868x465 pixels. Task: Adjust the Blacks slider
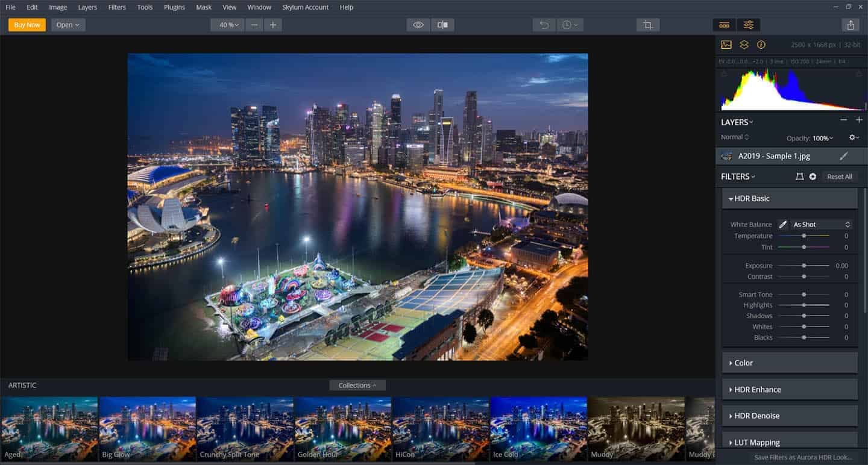click(804, 337)
